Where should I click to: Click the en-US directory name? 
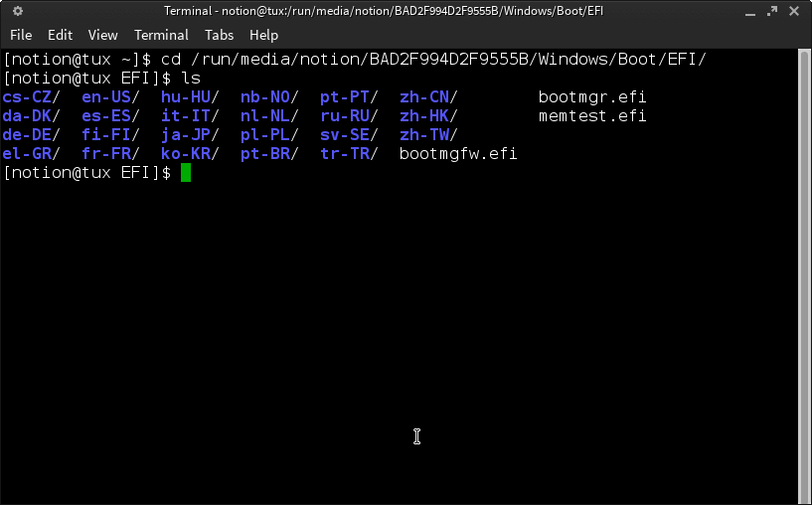106,96
